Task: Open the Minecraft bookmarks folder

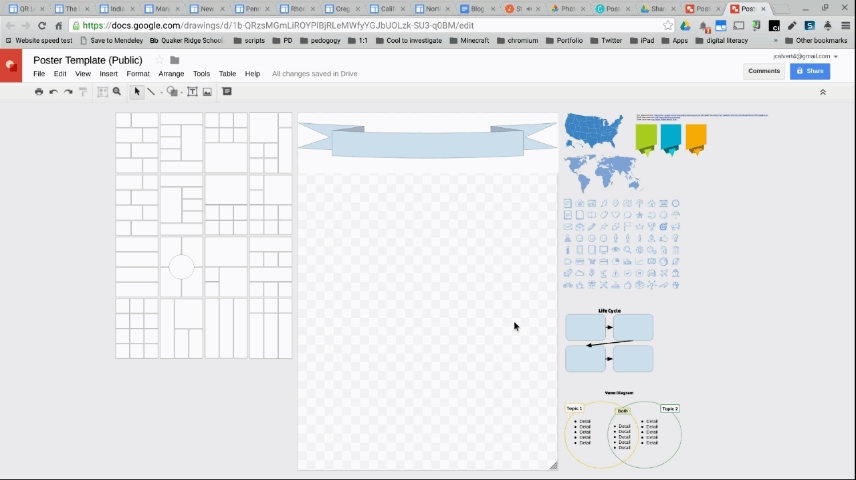Action: (x=469, y=40)
